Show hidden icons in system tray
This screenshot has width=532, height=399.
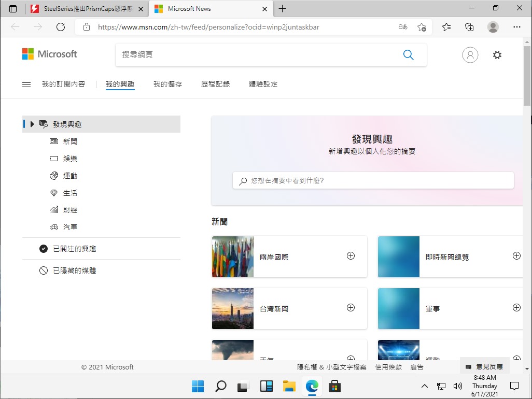click(425, 386)
